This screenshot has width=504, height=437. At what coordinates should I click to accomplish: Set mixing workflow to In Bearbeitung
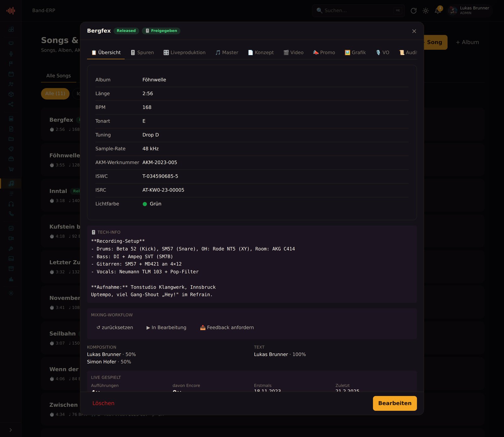[x=166, y=328]
